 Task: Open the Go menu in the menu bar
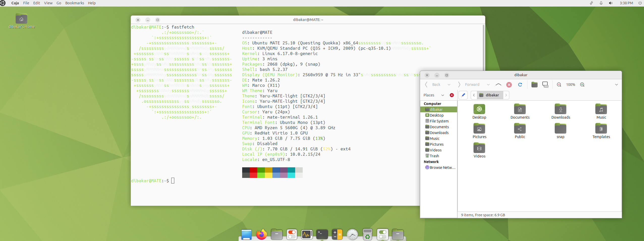click(59, 3)
